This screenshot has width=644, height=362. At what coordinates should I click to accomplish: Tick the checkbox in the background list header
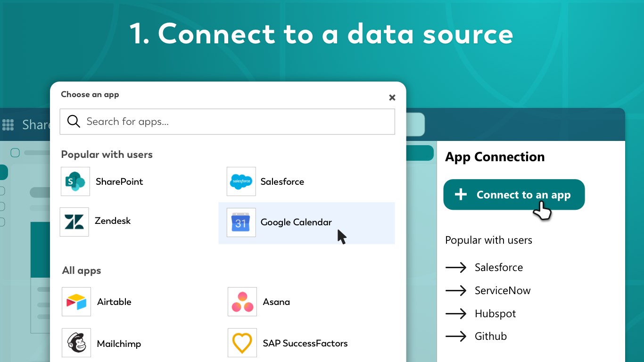coord(15,153)
